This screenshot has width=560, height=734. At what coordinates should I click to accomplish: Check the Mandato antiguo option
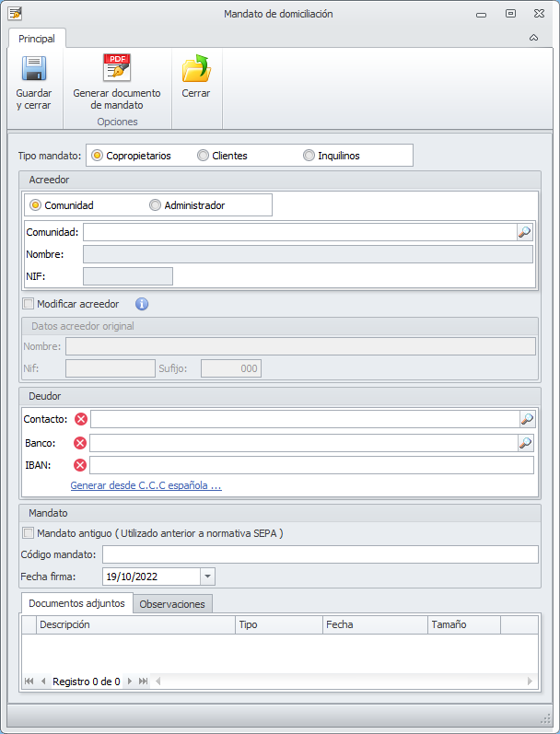point(28,532)
